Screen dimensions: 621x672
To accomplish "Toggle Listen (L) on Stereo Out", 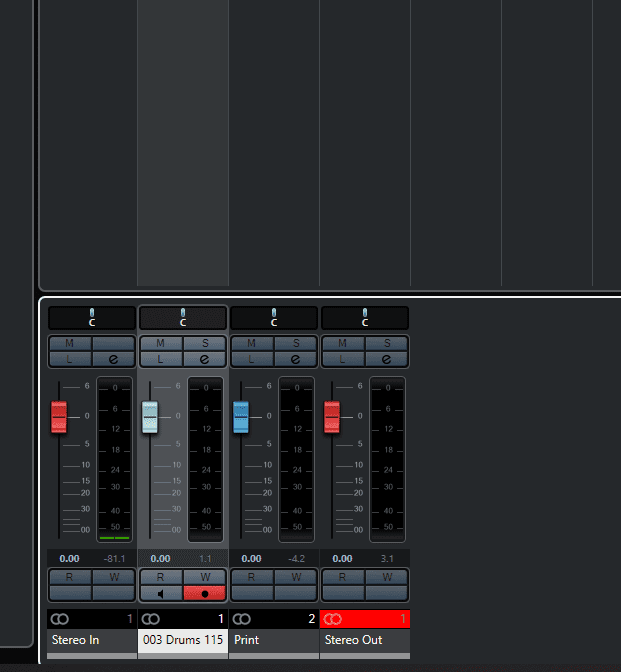I will 342,359.
